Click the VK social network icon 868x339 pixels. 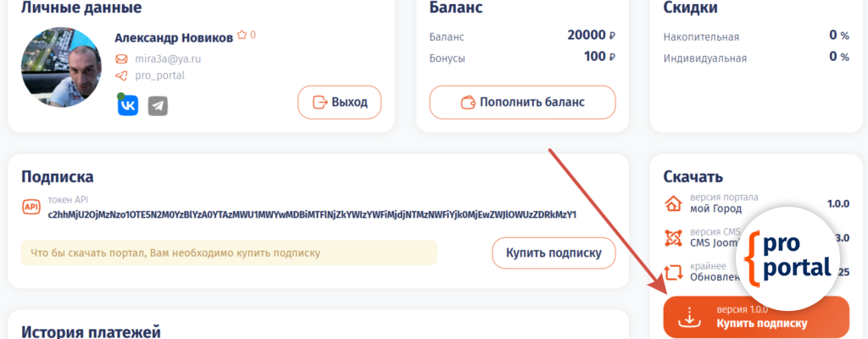128,105
